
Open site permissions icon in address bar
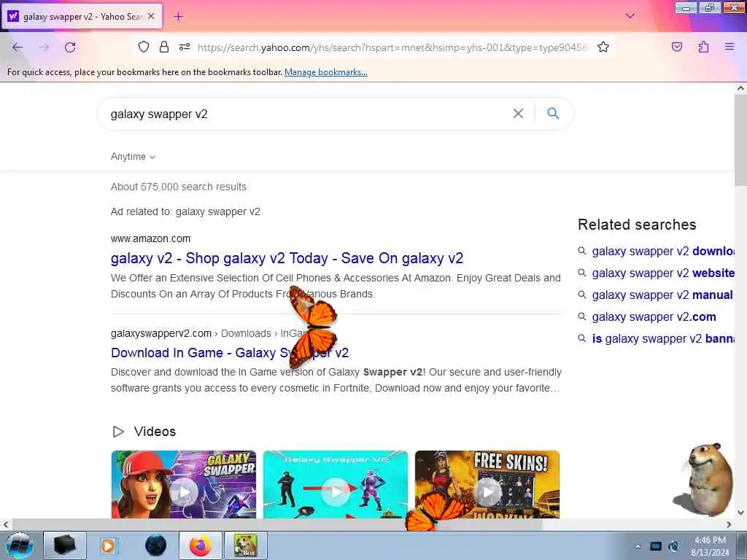(185, 47)
